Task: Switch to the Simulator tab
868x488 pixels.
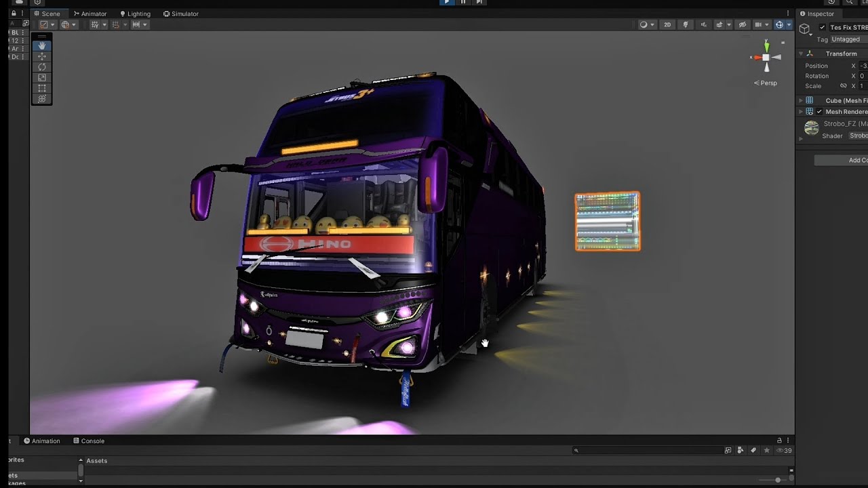Action: [x=180, y=14]
